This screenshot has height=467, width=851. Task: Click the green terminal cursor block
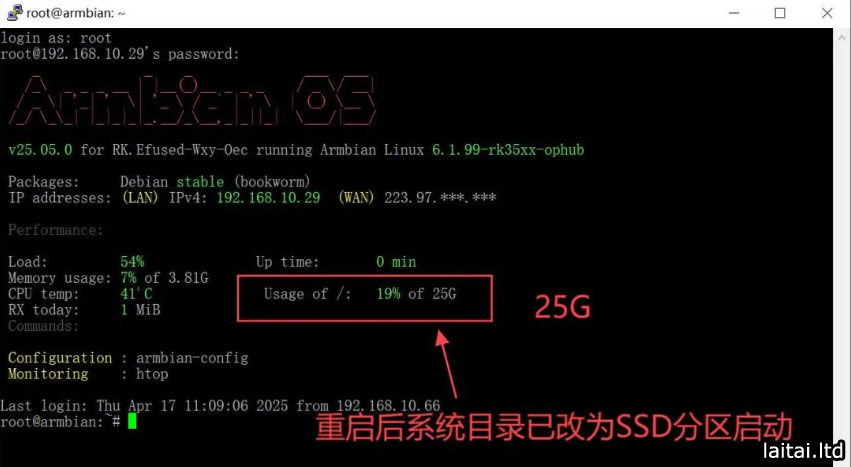pos(132,421)
